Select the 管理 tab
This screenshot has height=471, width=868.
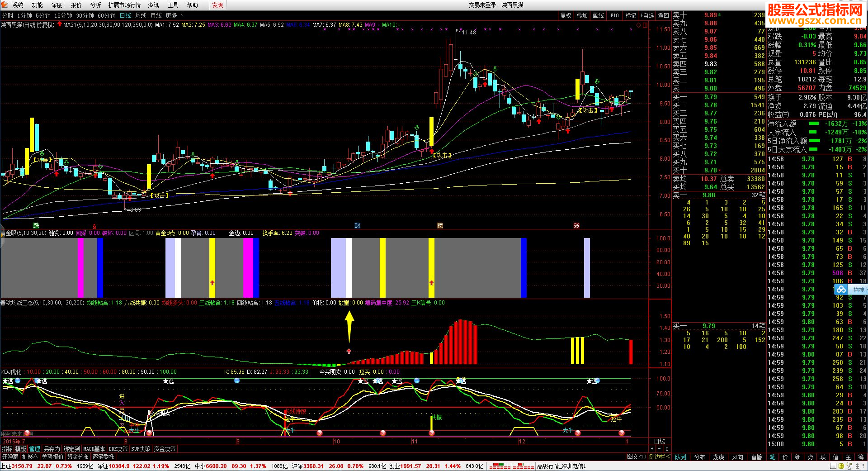click(x=35, y=449)
